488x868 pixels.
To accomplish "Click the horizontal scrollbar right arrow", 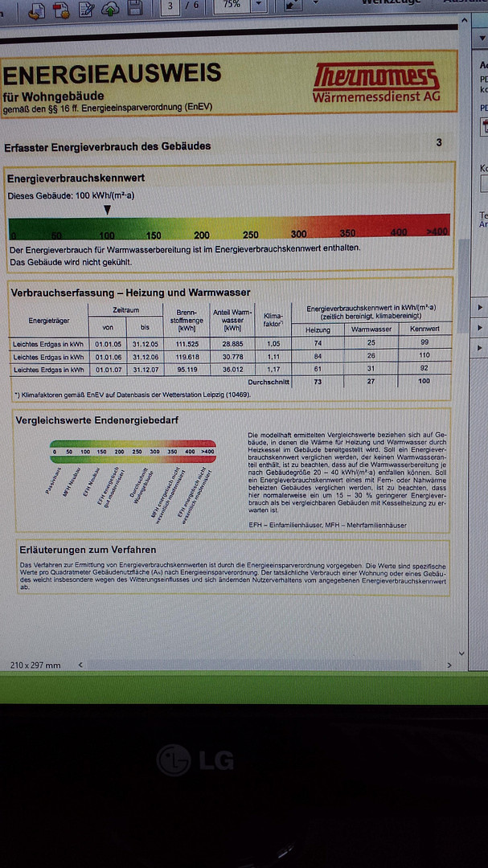I will pyautogui.click(x=449, y=665).
